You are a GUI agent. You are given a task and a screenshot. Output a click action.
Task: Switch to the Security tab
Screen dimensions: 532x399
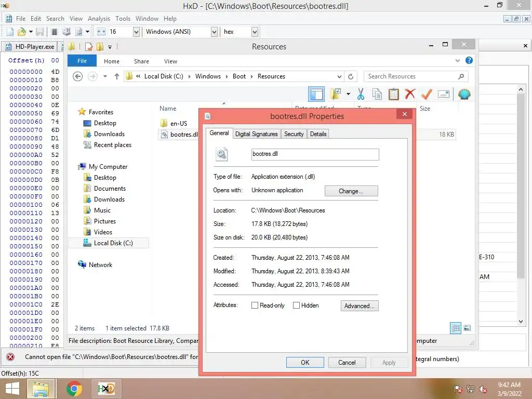click(x=294, y=134)
